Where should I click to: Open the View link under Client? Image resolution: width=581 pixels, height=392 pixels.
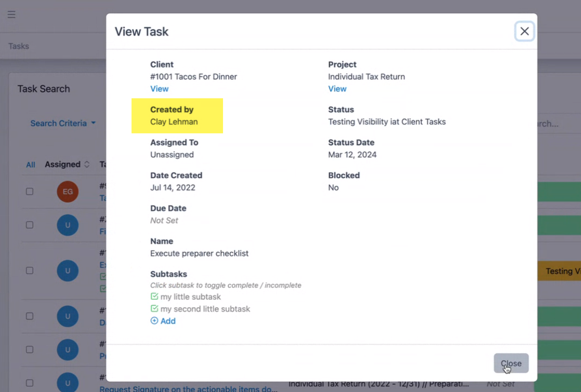(159, 88)
